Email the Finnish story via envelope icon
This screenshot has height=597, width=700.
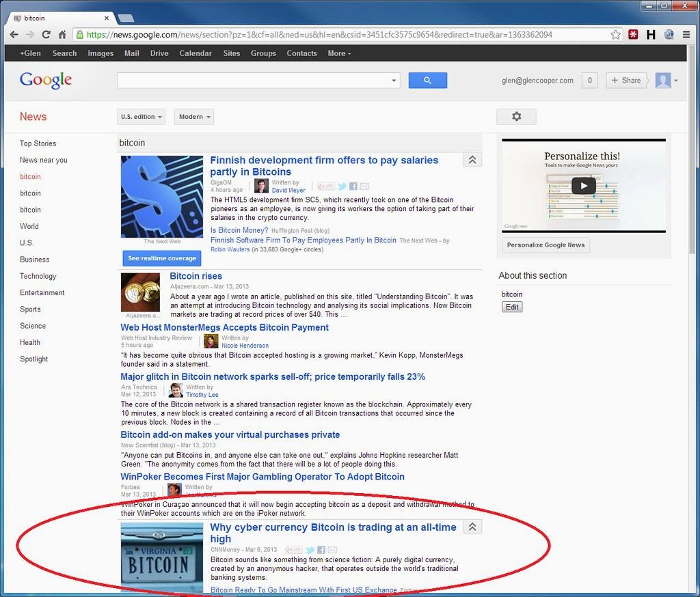[364, 186]
